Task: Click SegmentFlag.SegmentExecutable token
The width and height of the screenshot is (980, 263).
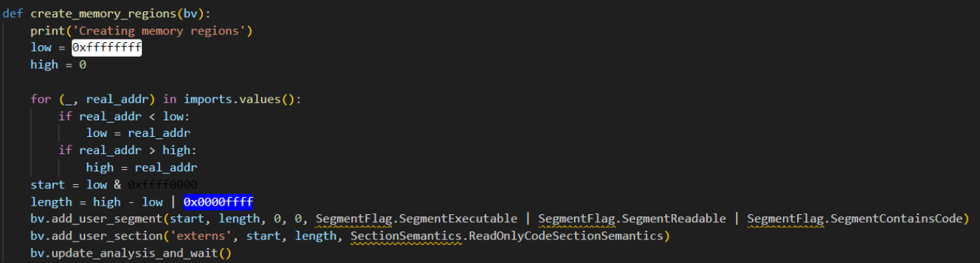Action: [x=417, y=219]
